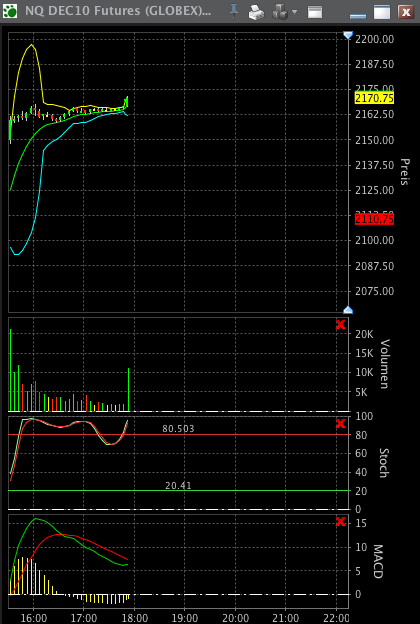Remove the Stoch indicator panel
420x624 pixels.
[x=340, y=423]
